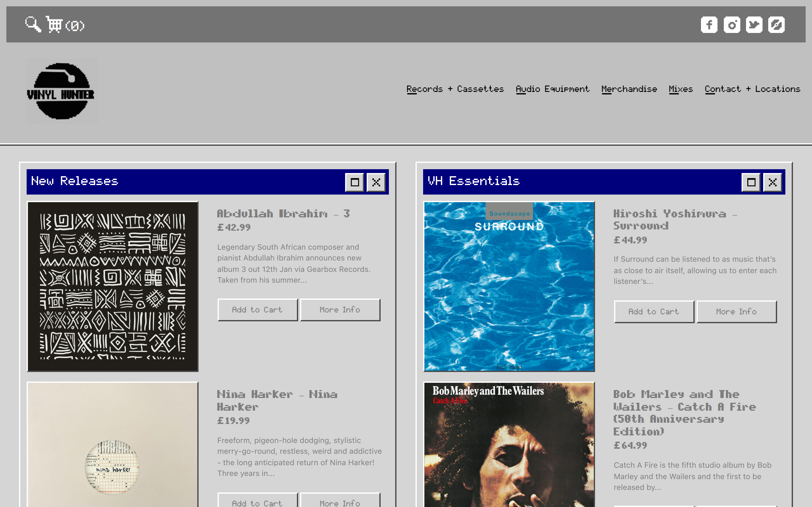Navigate to Mixes page

(x=680, y=89)
